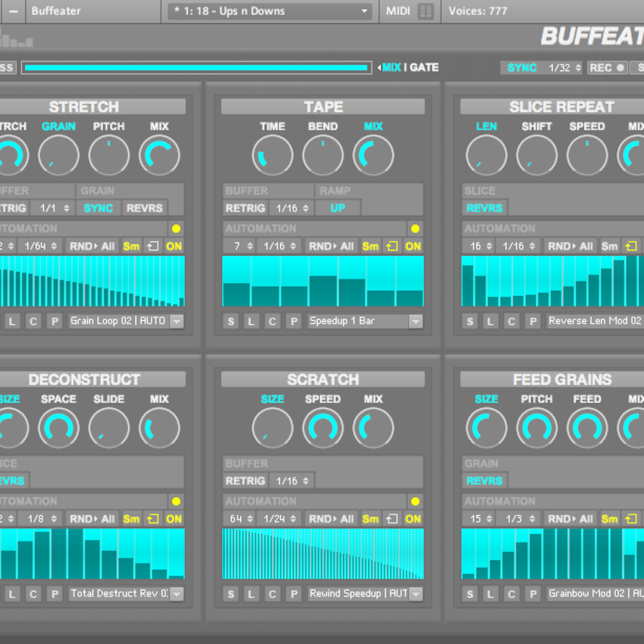This screenshot has width=644, height=644.
Task: Click RND All in Feed Grains
Action: (x=570, y=519)
